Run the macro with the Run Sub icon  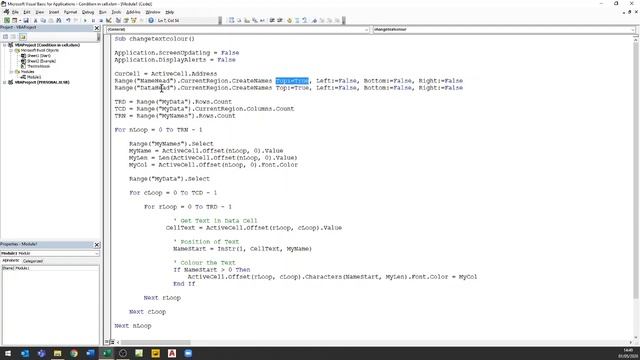click(85, 20)
